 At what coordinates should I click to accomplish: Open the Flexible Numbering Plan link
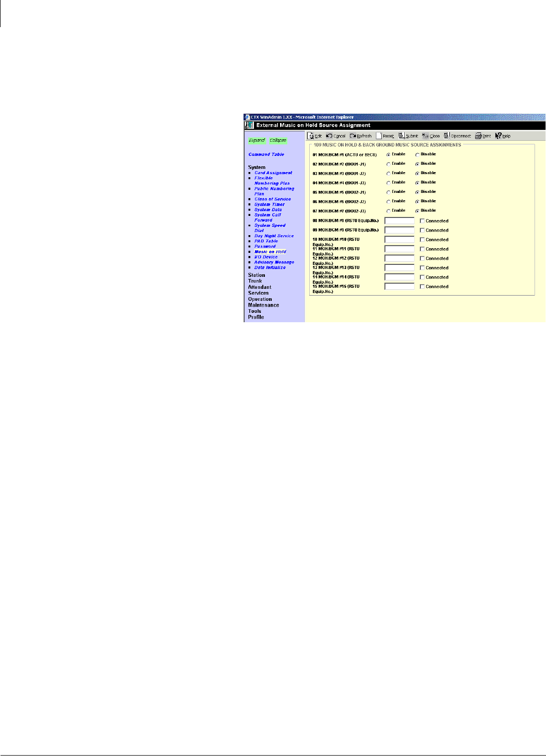point(272,180)
